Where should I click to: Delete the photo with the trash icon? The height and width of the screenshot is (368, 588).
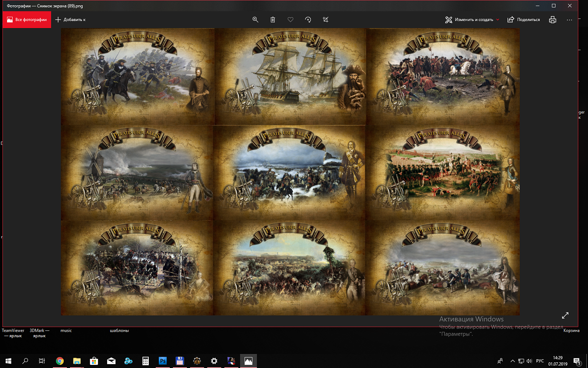click(x=273, y=20)
